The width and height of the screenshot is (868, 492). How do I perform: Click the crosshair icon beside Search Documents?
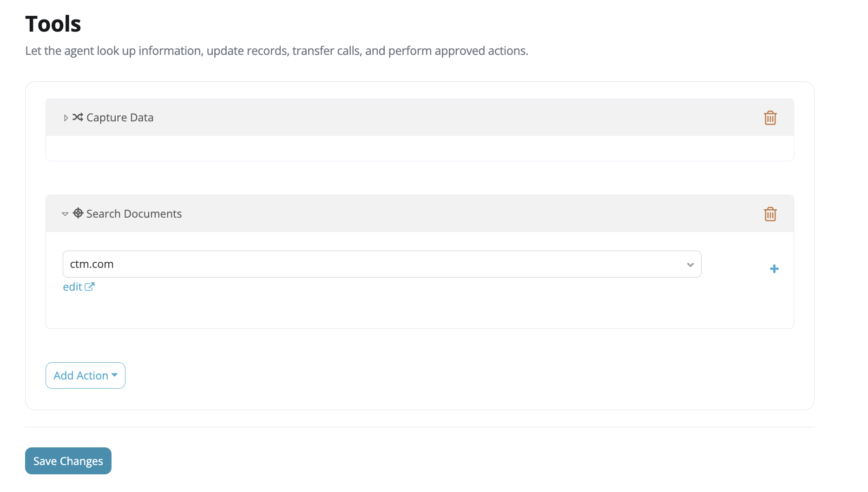[x=78, y=213]
